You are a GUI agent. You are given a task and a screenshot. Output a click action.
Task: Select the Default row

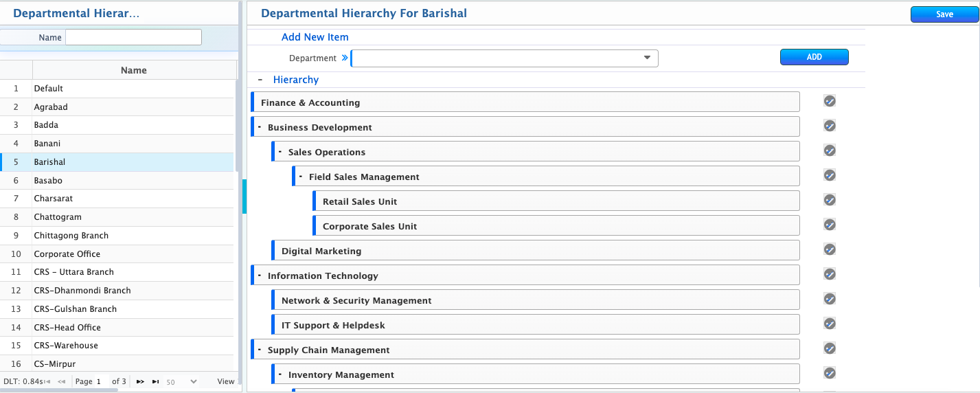(x=117, y=89)
